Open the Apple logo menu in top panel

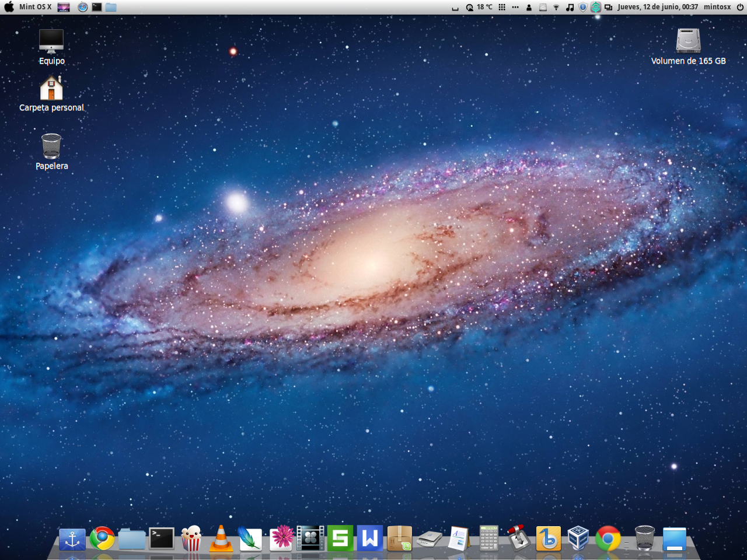click(x=9, y=7)
